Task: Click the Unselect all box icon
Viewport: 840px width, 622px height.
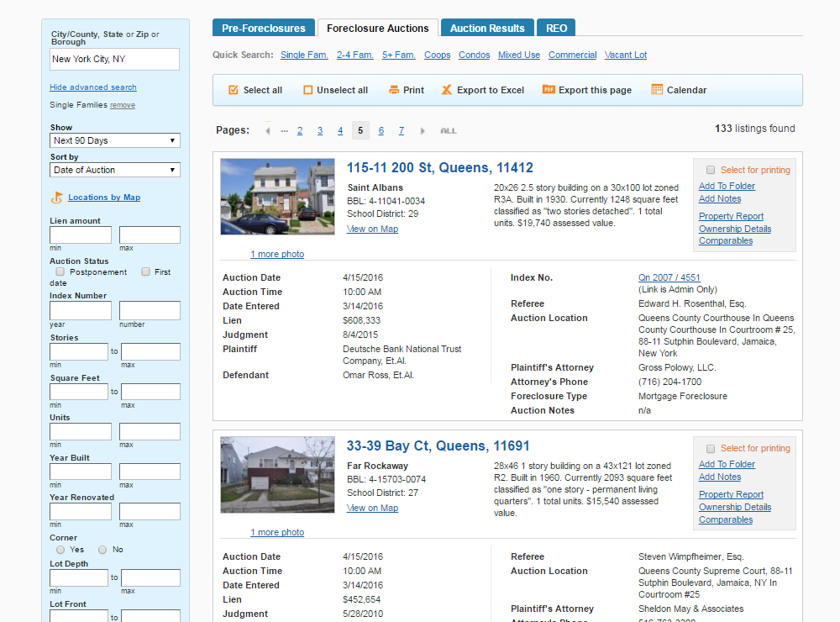Action: 308,90
